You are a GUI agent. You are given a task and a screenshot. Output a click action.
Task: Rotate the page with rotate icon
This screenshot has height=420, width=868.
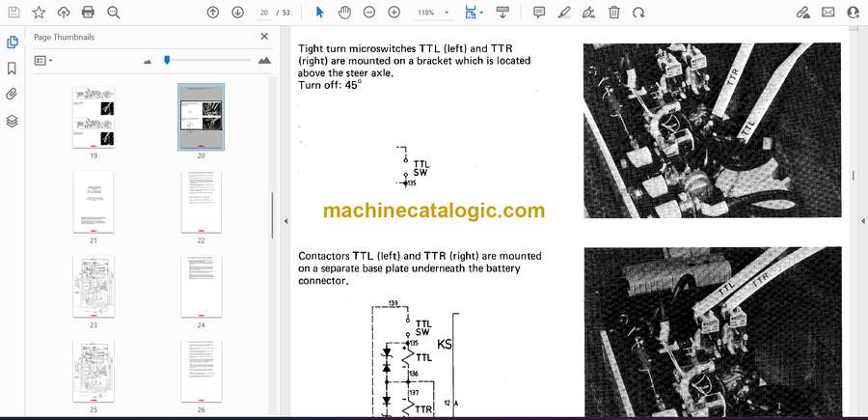click(x=638, y=13)
